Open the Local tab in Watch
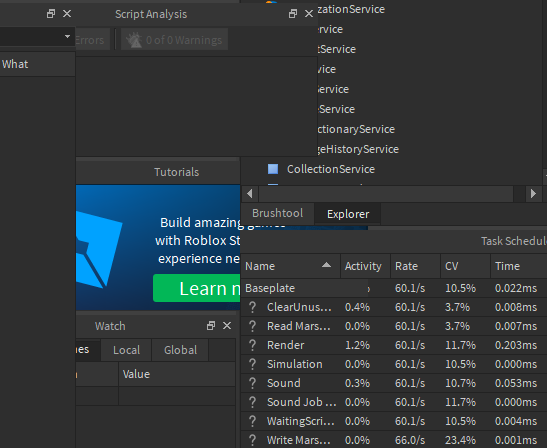The height and width of the screenshot is (448, 547). 126,350
